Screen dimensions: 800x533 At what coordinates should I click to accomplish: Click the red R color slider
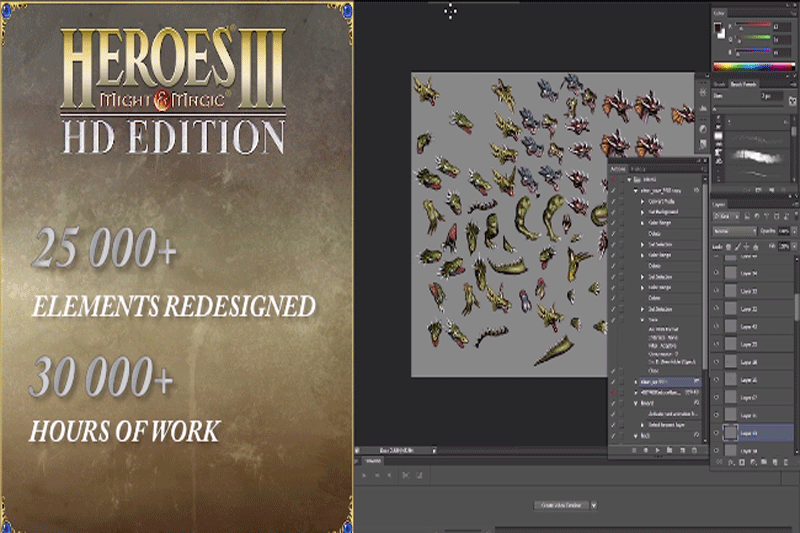(753, 25)
